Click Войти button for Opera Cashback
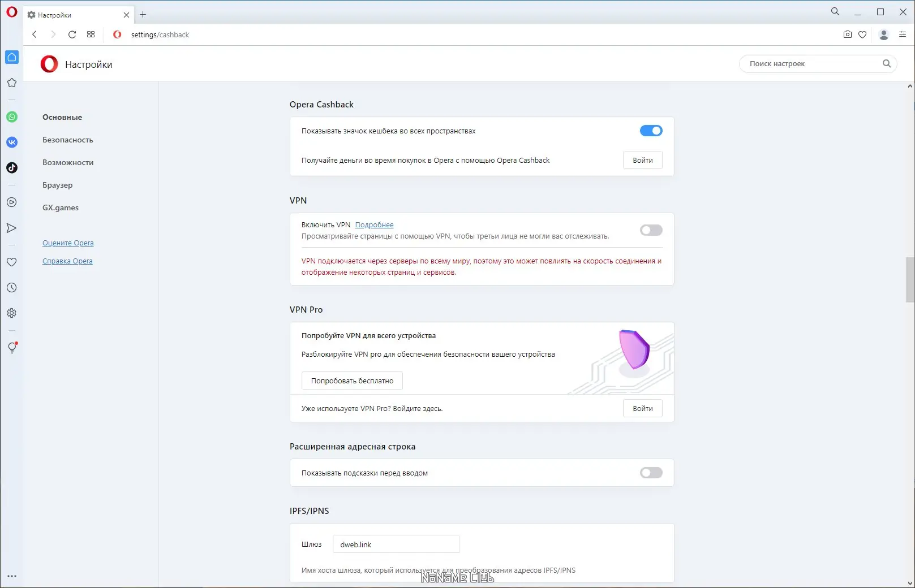Screen dimensions: 915x588 [x=643, y=160]
